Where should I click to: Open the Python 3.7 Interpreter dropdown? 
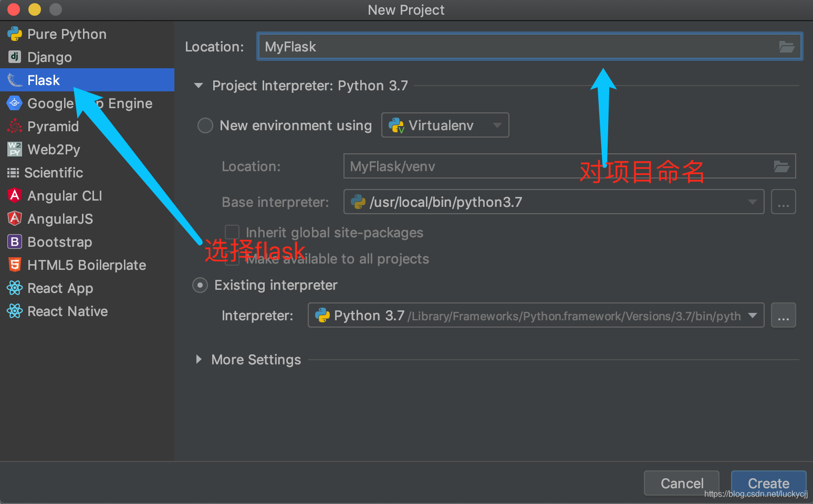[x=536, y=315]
